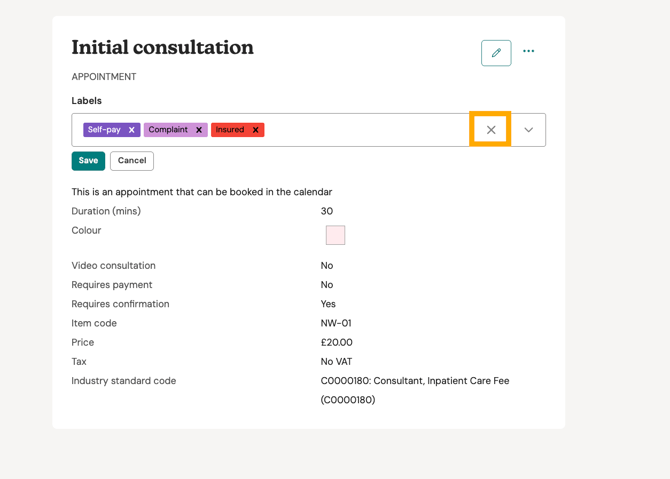
Task: Click the £20.00 price value
Action: [x=336, y=343]
